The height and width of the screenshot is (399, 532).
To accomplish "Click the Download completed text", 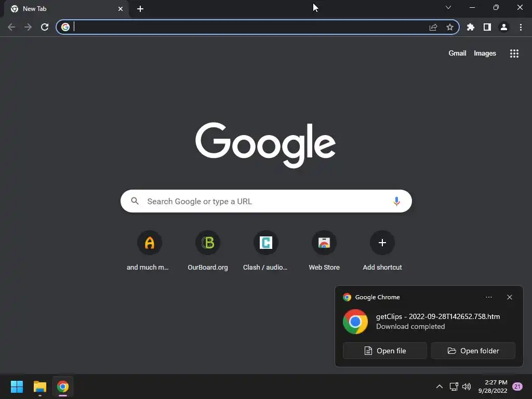I will point(410,326).
